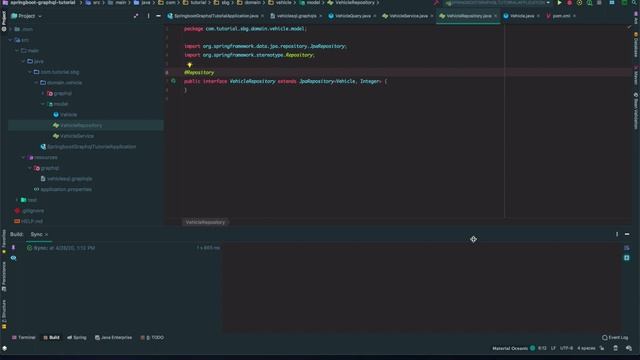Open the Terminal tool window button
Viewport: 640px width, 360px height.
pos(24,338)
